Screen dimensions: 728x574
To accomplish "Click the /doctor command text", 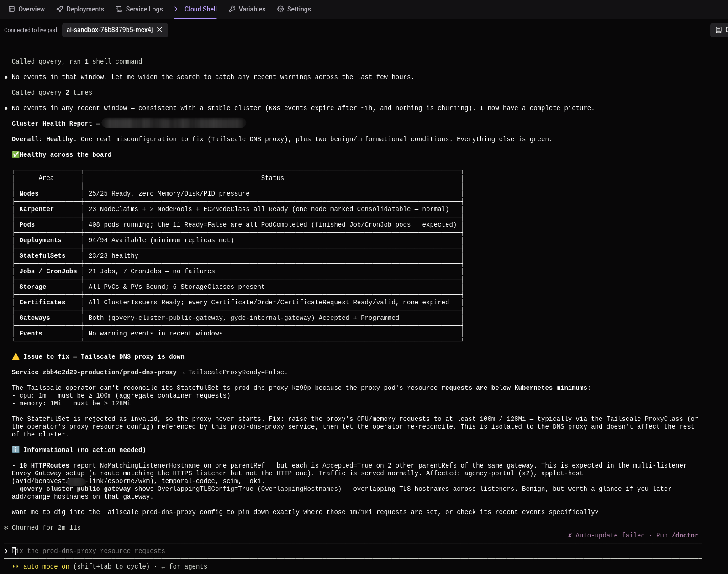I will (x=685, y=536).
